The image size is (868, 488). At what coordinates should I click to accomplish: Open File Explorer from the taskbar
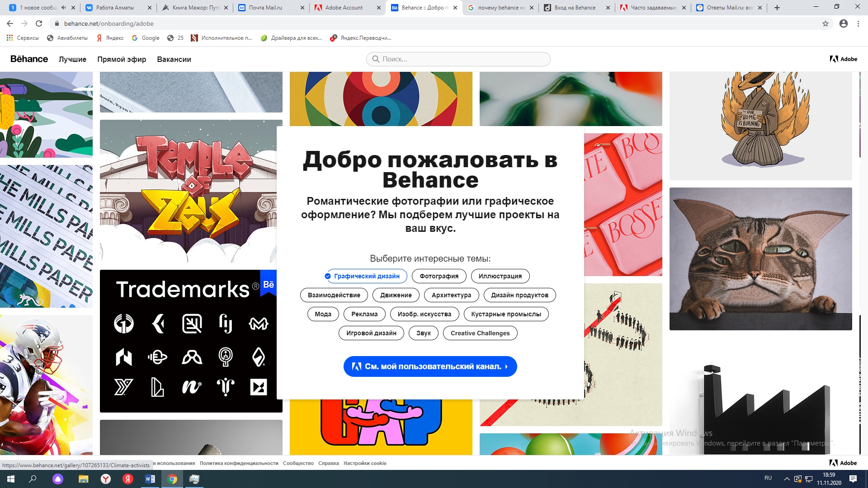(x=83, y=479)
